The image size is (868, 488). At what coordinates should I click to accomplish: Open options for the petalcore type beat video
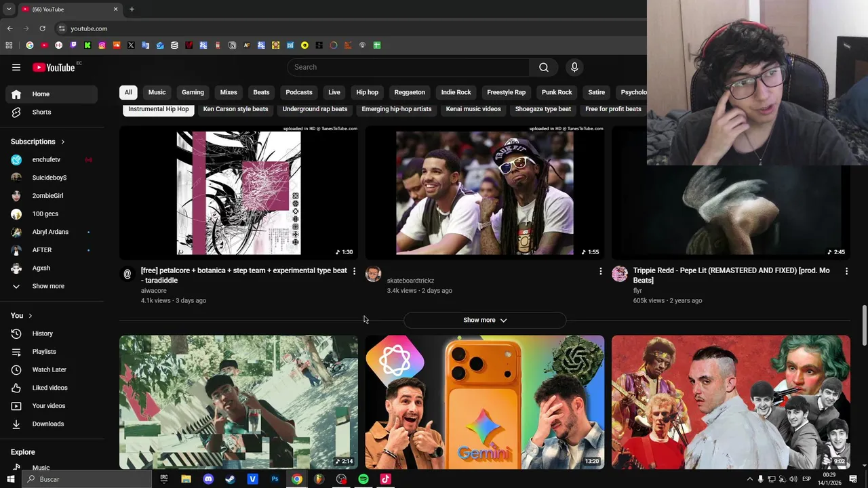(354, 271)
